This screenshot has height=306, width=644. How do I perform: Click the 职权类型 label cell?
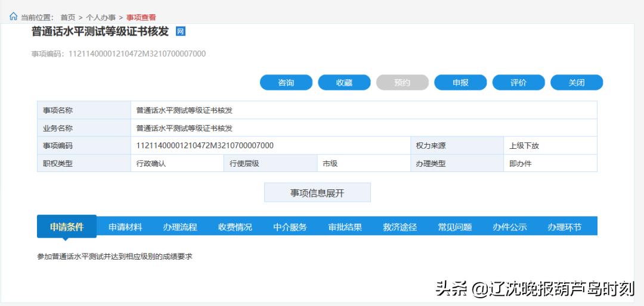click(84, 163)
